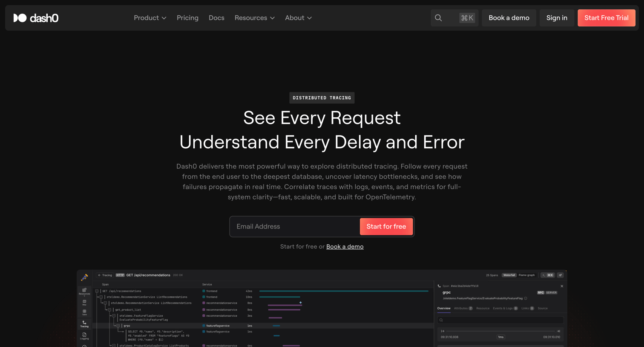Viewport: 644px width, 347px height.
Task: Click the Start for free button
Action: (386, 226)
